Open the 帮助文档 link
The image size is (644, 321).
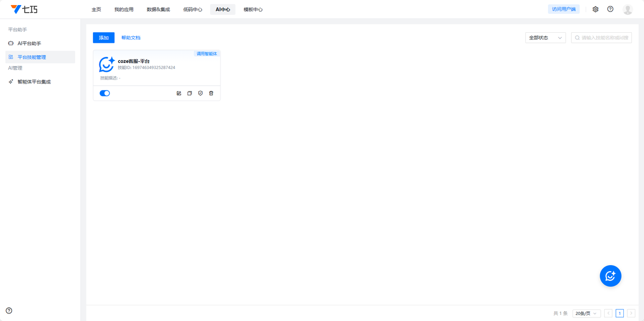tap(131, 38)
